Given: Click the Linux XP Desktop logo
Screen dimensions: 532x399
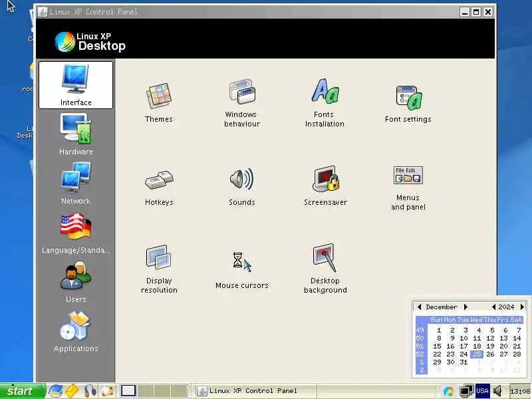Looking at the screenshot, I should point(90,42).
